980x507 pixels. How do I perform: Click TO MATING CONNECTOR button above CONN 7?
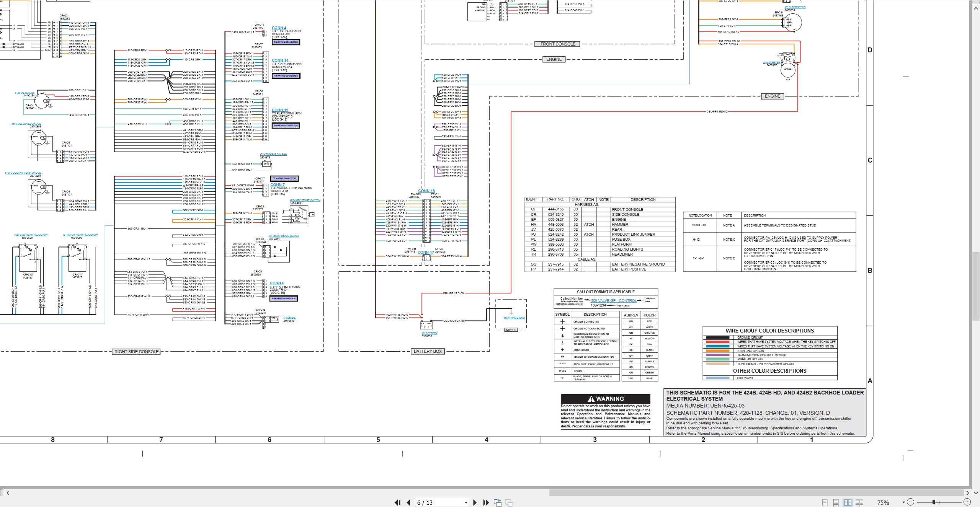pyautogui.click(x=284, y=178)
